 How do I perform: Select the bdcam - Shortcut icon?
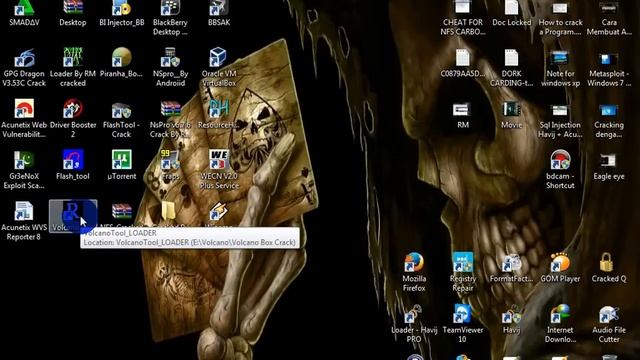tap(560, 160)
